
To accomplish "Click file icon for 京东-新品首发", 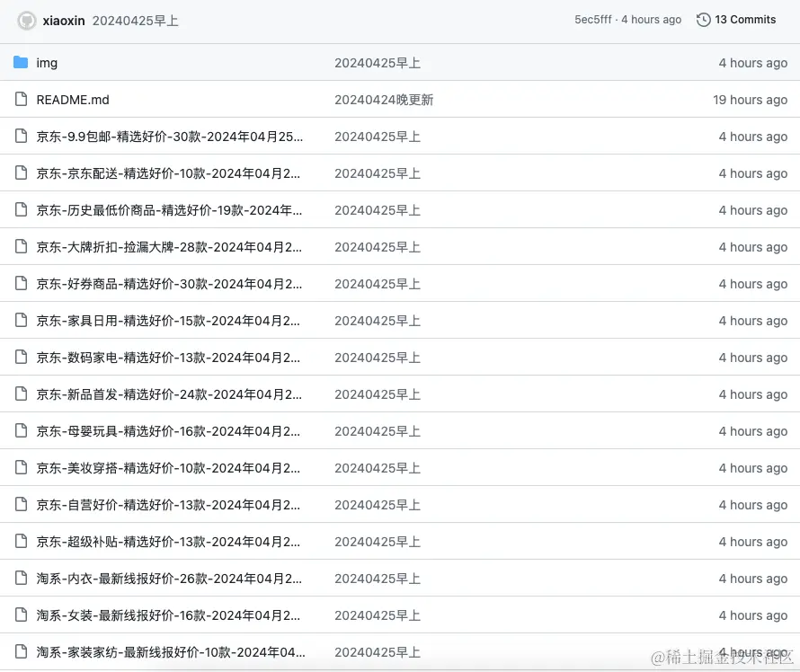I will [x=21, y=393].
